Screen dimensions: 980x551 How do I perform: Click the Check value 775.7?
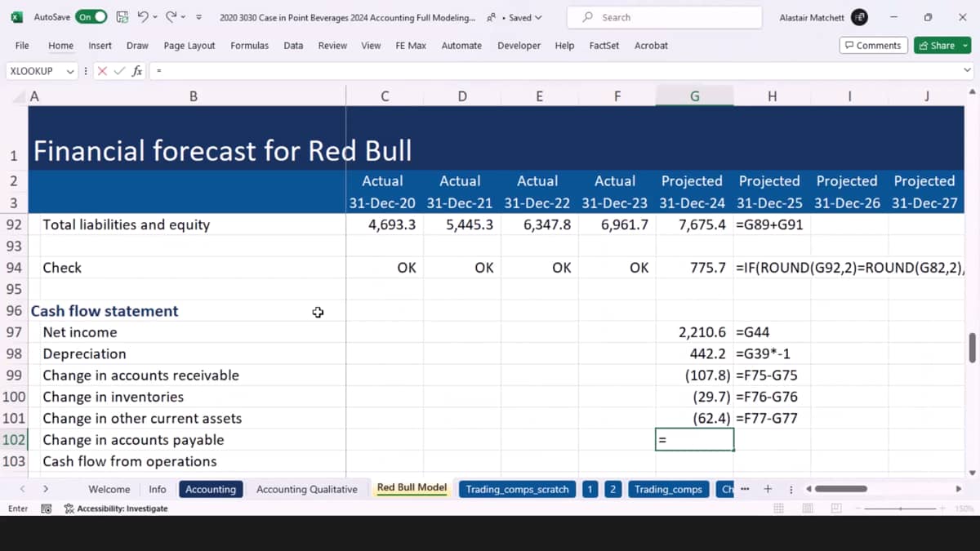(708, 268)
